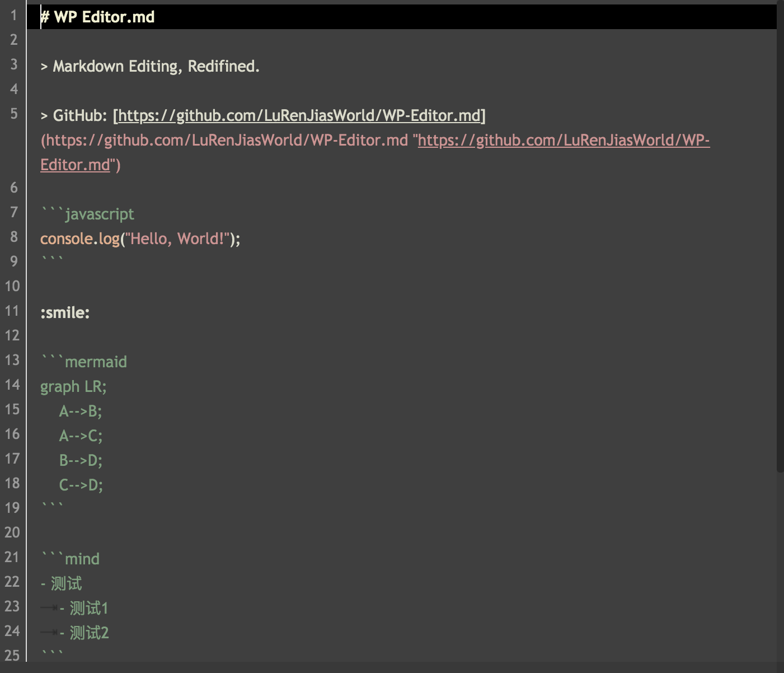Image resolution: width=784 pixels, height=673 pixels.
Task: Click the "graph LR;" line
Action: tap(73, 387)
